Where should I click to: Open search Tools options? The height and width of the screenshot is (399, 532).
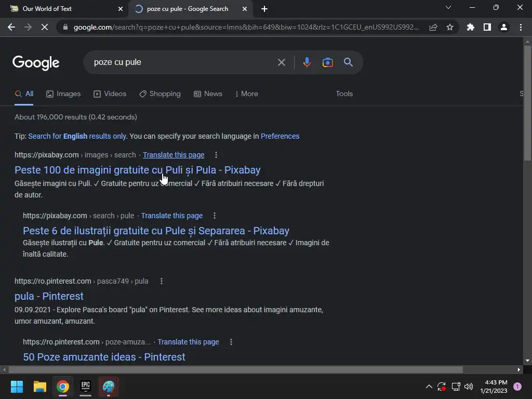click(344, 94)
